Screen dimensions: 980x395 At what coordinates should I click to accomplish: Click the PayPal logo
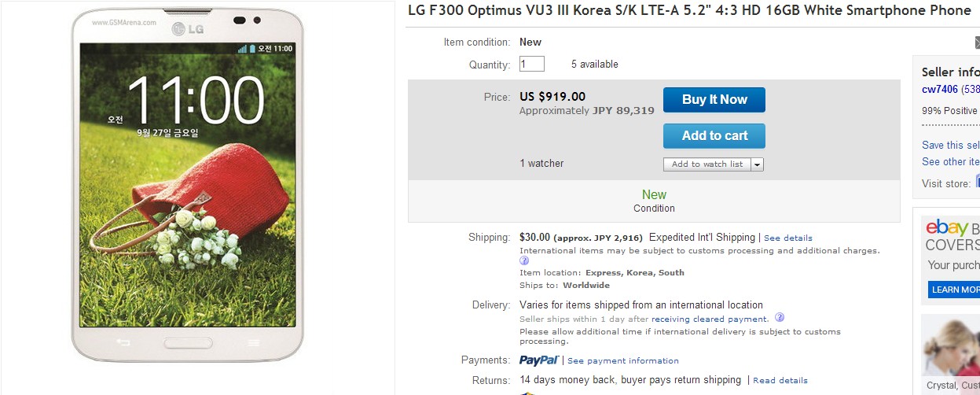(x=539, y=360)
